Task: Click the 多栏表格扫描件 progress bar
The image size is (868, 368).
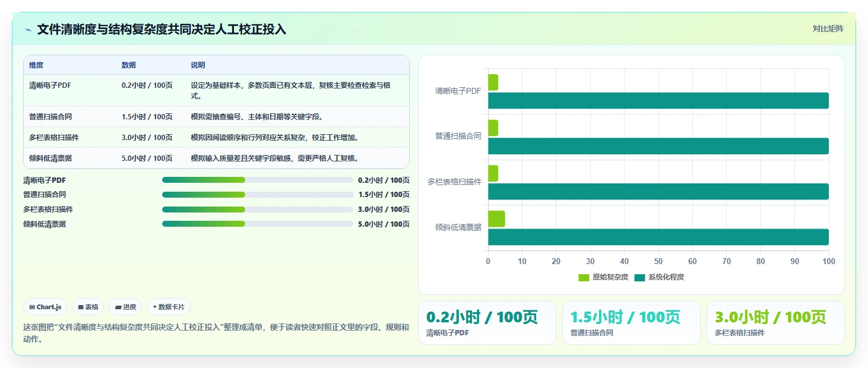Action: tap(258, 210)
